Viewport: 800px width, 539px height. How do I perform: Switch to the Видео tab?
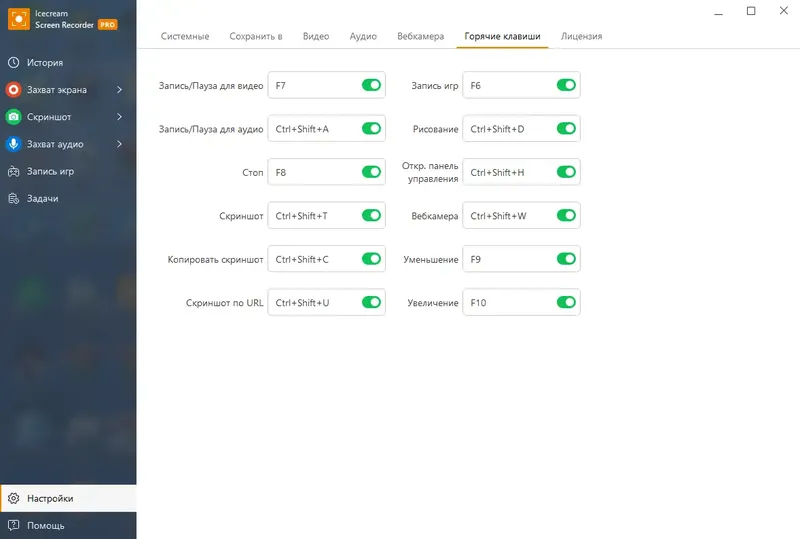click(x=316, y=36)
